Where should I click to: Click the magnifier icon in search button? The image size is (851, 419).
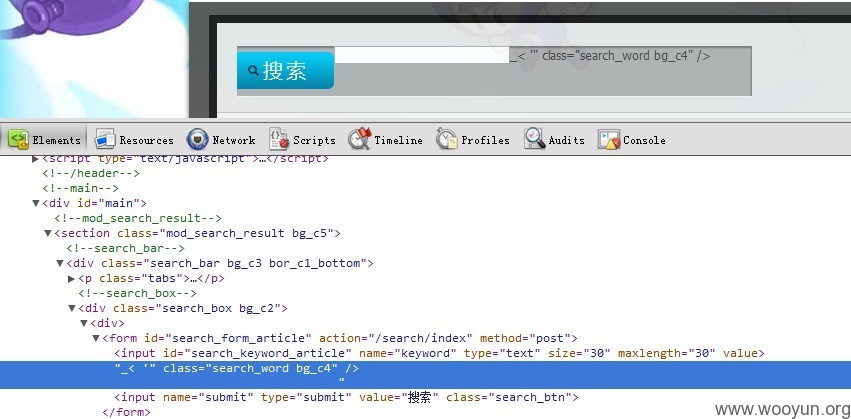(253, 71)
